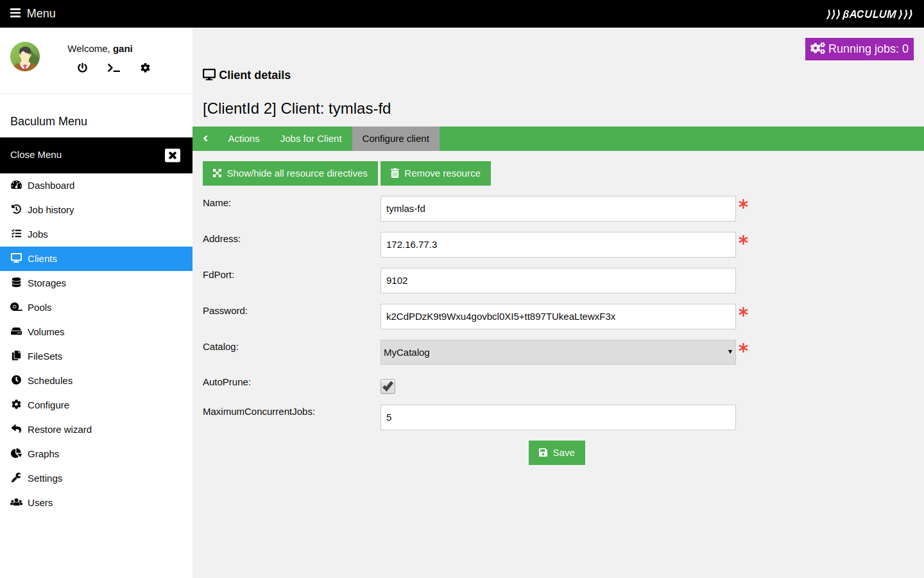Image resolution: width=924 pixels, height=578 pixels.
Task: Switch to Jobs for Client tab
Action: pos(311,139)
